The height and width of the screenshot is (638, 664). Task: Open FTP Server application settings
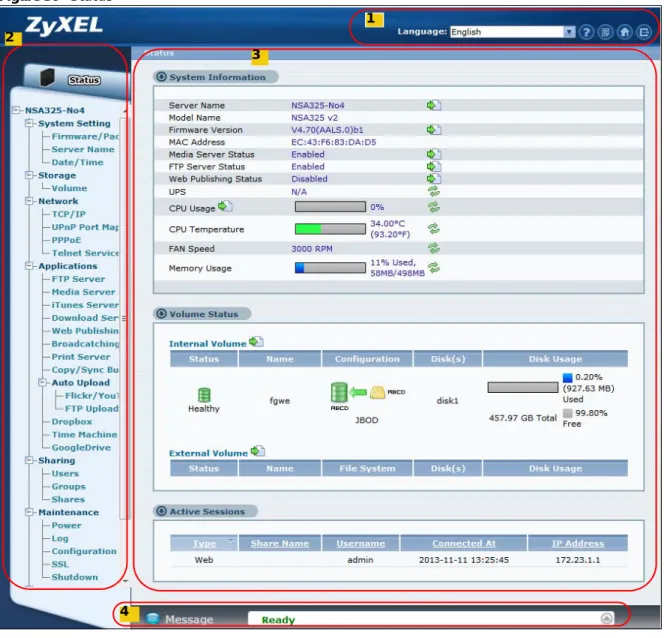coord(78,279)
